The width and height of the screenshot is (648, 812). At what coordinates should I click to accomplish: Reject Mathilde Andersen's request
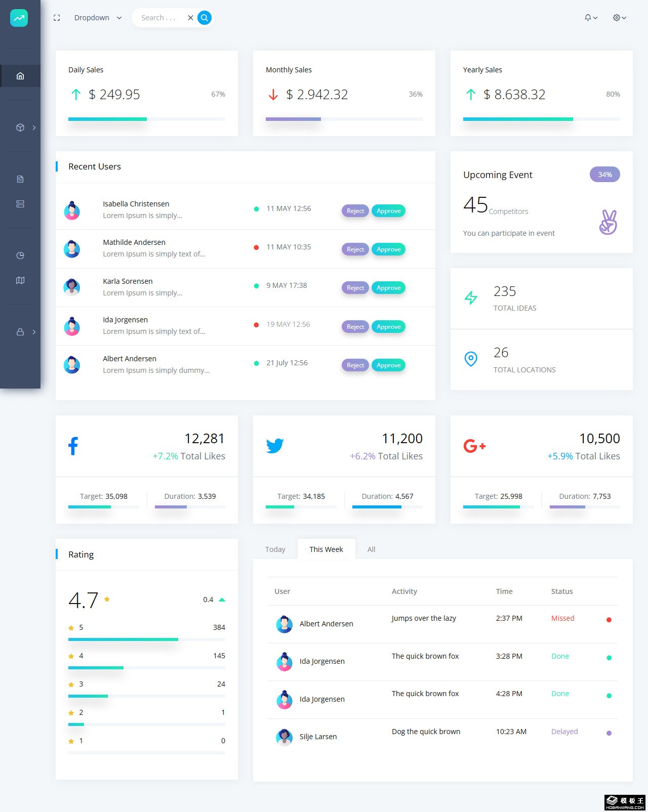point(355,249)
